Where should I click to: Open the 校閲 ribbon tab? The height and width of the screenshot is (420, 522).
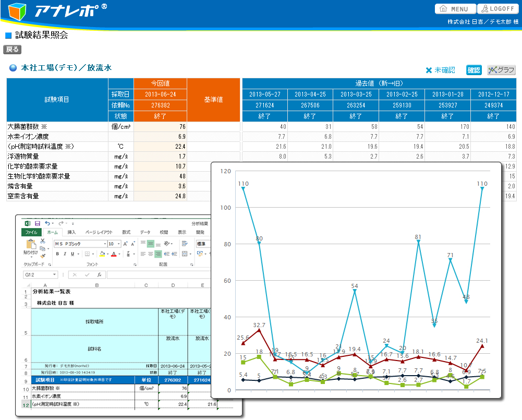click(x=164, y=232)
